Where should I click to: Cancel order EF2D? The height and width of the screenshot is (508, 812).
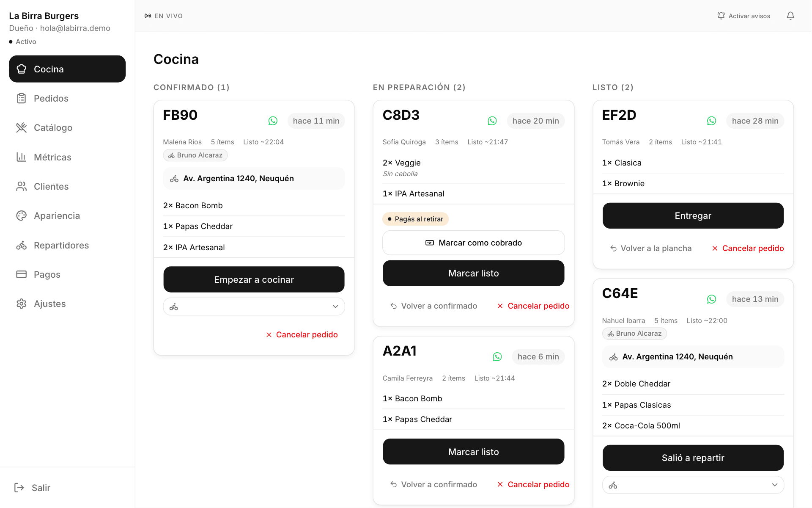coord(748,248)
